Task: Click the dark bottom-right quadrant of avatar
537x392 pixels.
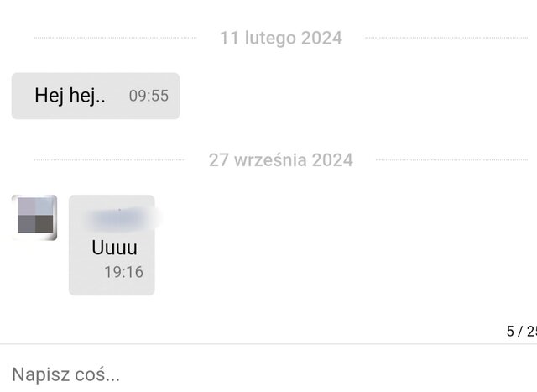Action: pyautogui.click(x=44, y=224)
